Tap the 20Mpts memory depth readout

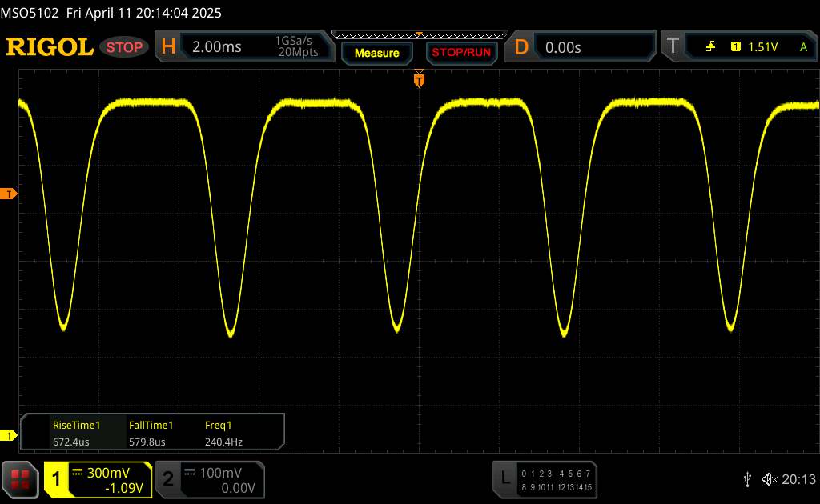[298, 52]
